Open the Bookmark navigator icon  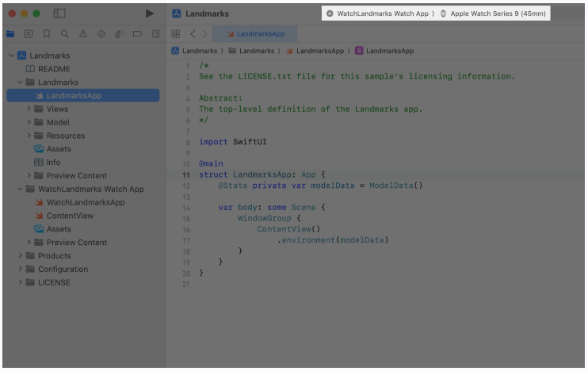click(47, 34)
